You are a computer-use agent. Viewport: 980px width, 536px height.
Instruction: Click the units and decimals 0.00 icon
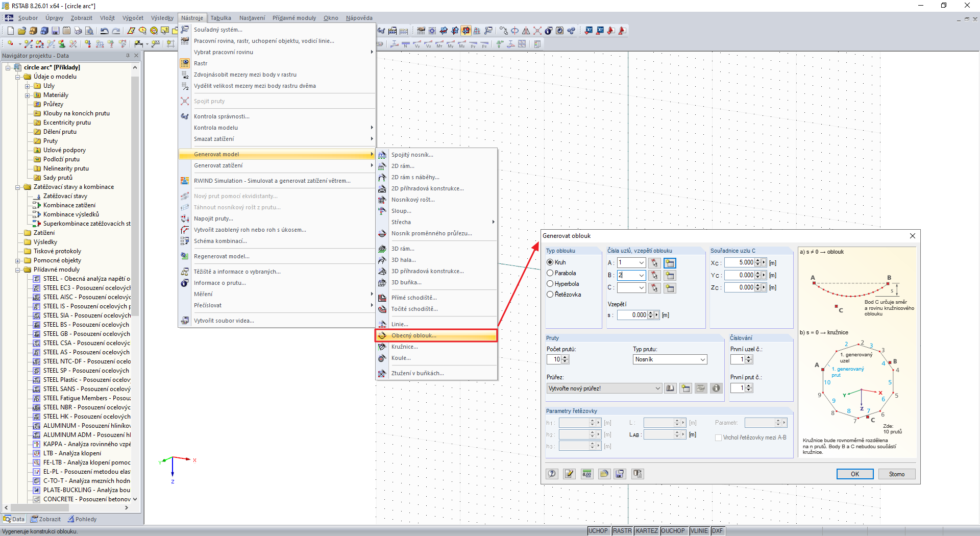click(x=587, y=474)
